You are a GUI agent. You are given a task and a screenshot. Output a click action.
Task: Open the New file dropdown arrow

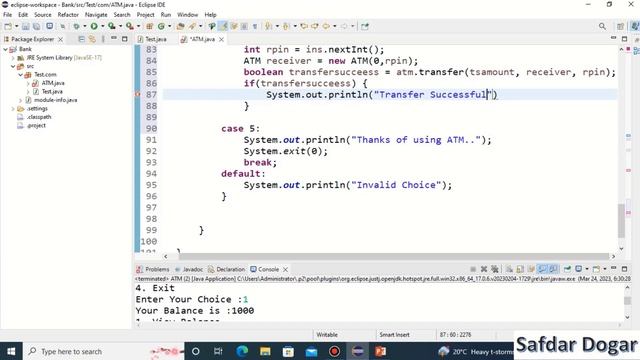16,26
